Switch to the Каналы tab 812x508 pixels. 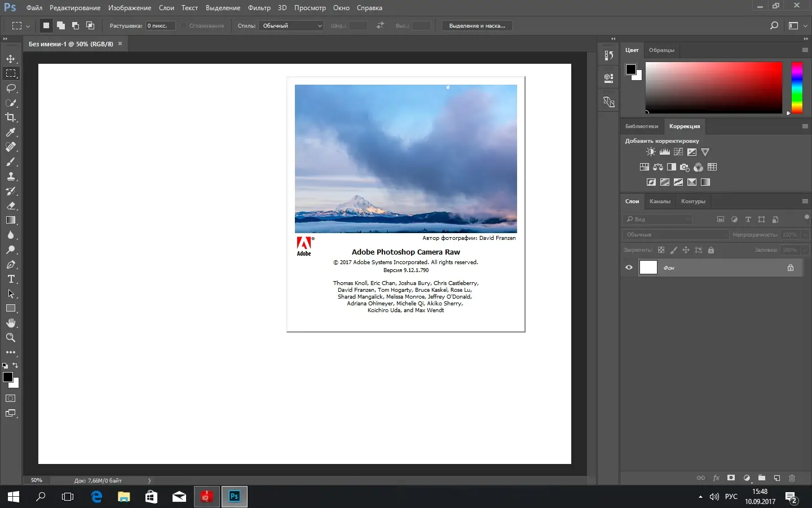coord(660,202)
